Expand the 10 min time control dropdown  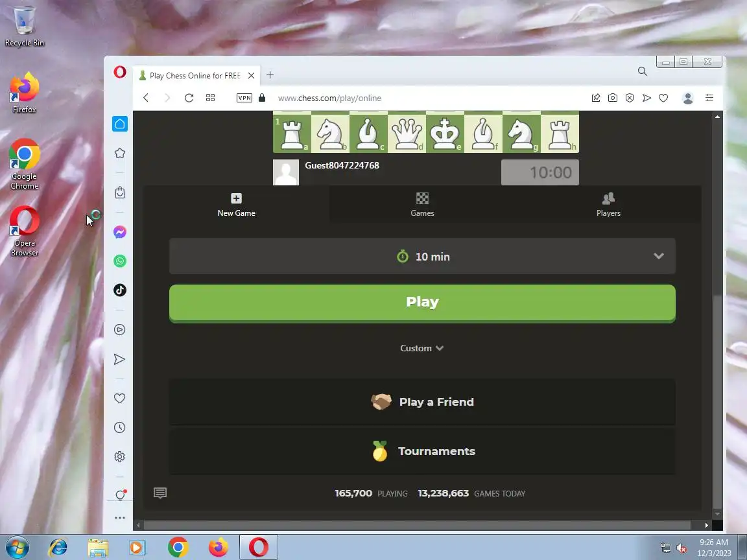coord(422,256)
